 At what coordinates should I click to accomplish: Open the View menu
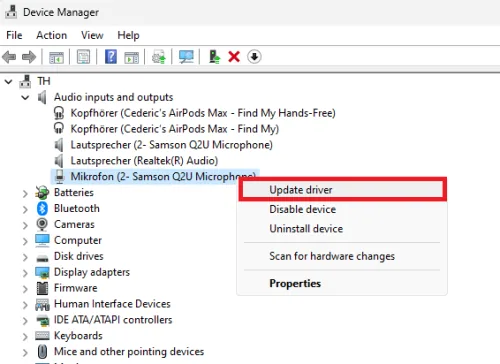pyautogui.click(x=92, y=35)
